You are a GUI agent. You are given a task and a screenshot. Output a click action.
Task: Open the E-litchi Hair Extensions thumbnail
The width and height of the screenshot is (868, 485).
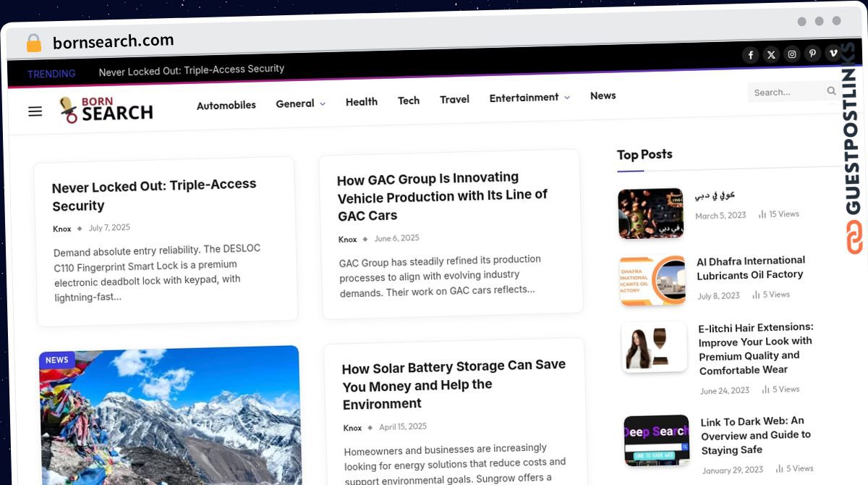pyautogui.click(x=654, y=347)
